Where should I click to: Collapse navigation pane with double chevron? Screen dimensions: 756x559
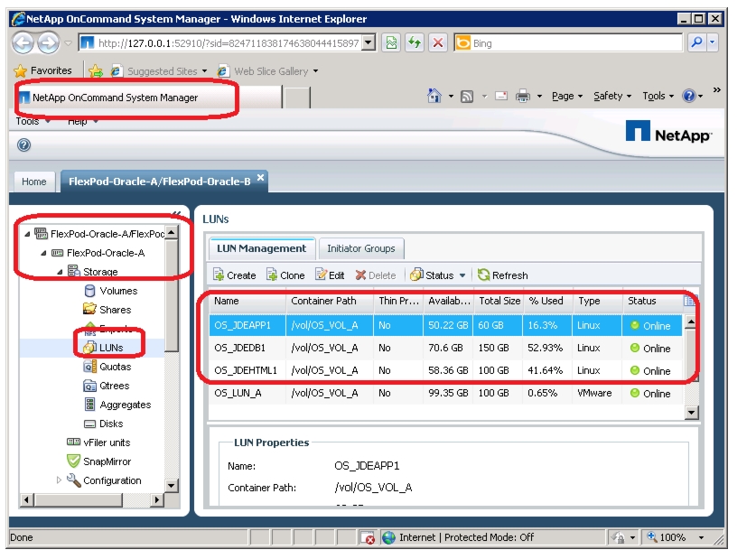[x=176, y=213]
